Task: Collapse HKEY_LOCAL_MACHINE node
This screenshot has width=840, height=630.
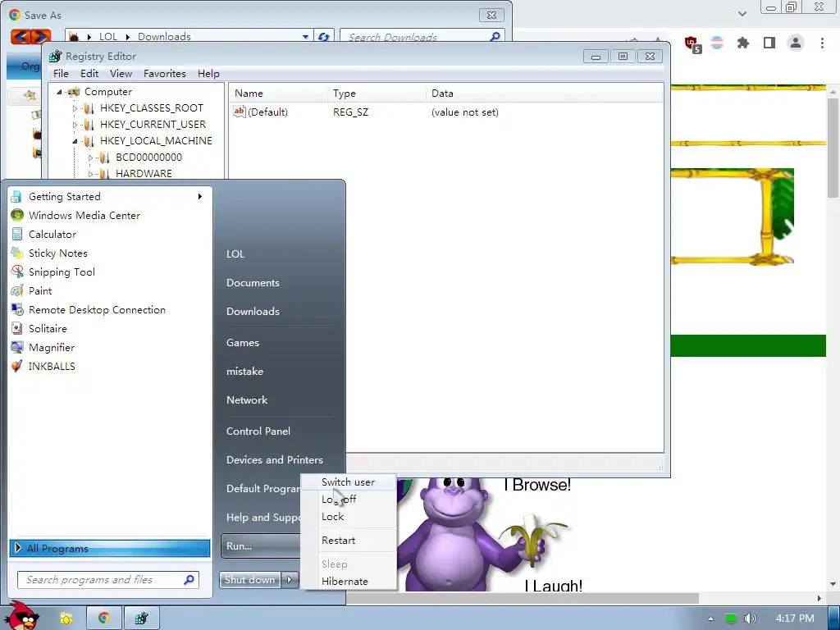Action: click(75, 141)
